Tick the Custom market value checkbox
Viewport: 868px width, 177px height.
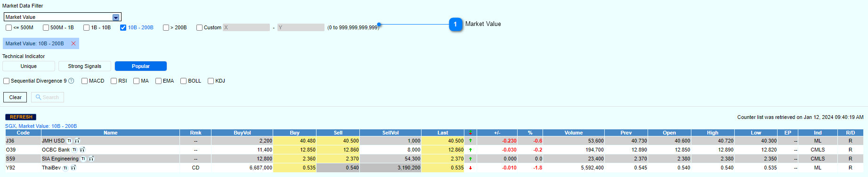pyautogui.click(x=200, y=27)
